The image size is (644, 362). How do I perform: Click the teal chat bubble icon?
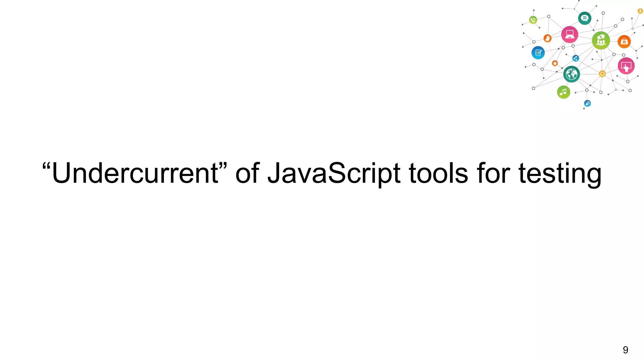[x=585, y=18]
